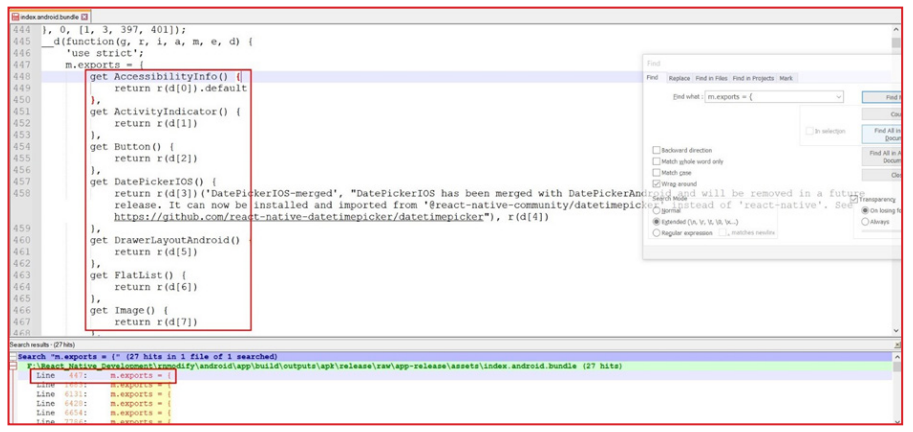Click line number 458 in the margin

(x=22, y=193)
